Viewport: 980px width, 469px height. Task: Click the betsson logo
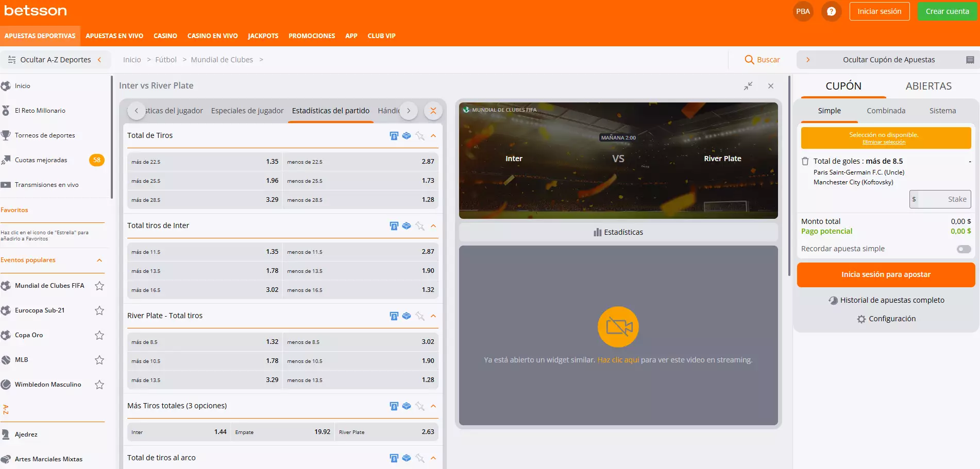coord(36,11)
